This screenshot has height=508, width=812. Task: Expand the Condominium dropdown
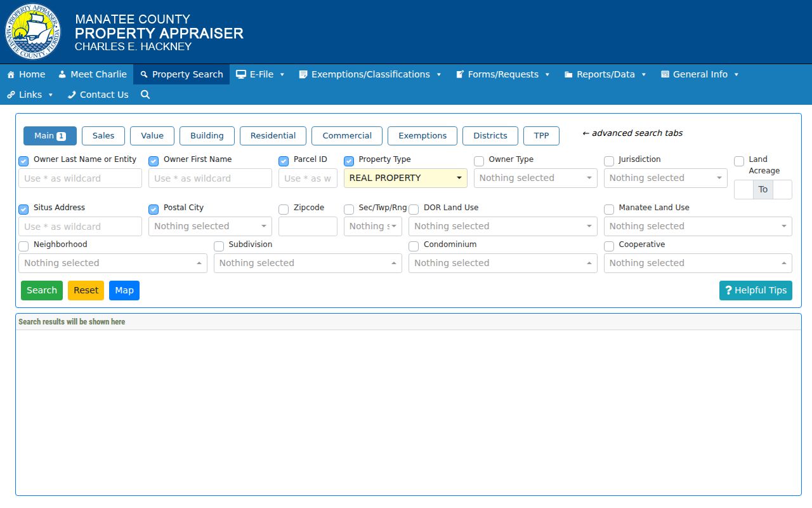(503, 263)
